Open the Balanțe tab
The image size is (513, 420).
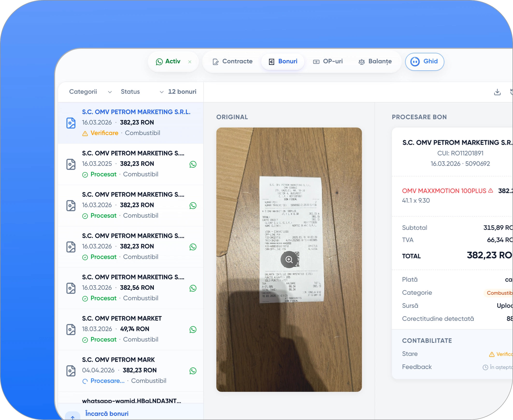point(375,62)
